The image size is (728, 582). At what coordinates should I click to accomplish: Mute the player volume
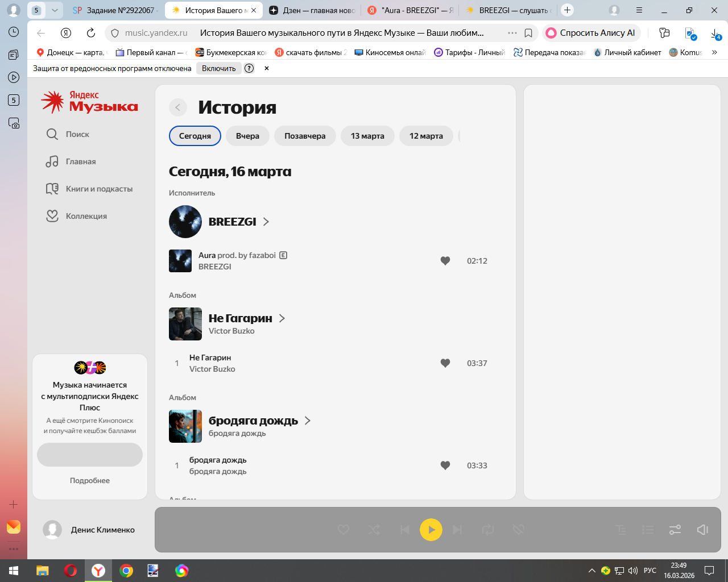(x=702, y=530)
